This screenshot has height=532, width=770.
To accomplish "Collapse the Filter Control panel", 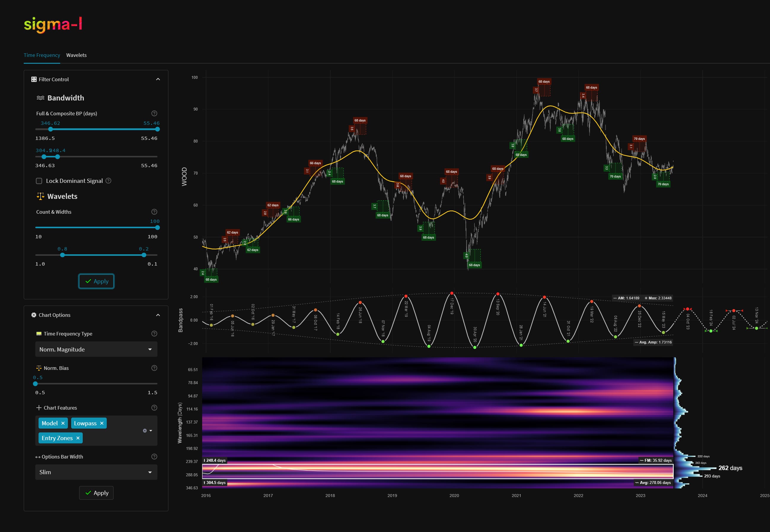I will coord(158,79).
